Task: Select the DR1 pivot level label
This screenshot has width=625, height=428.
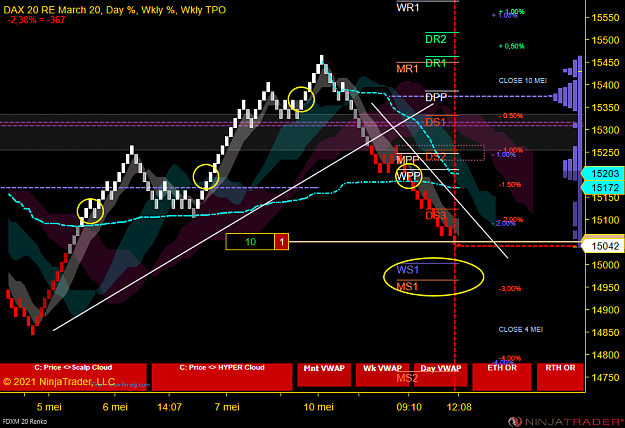Action: coord(436,63)
